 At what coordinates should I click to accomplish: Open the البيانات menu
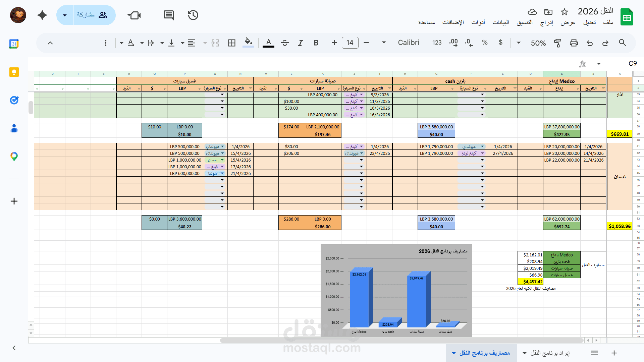(501, 22)
